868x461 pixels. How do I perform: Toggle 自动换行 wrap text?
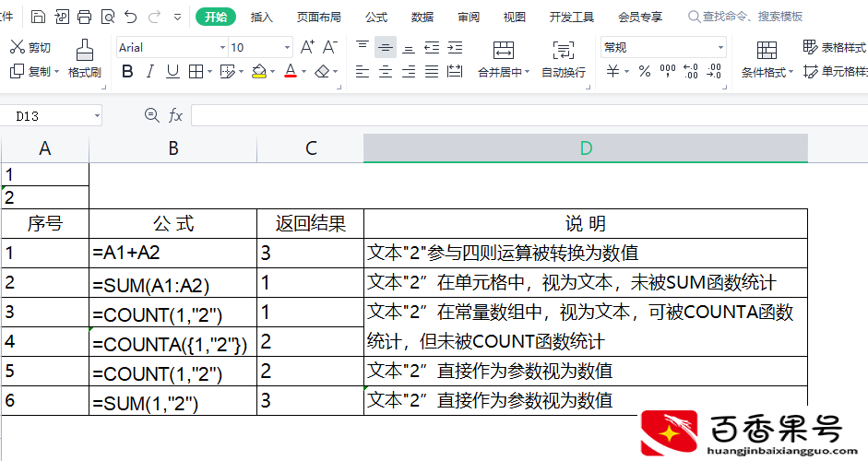pos(564,58)
